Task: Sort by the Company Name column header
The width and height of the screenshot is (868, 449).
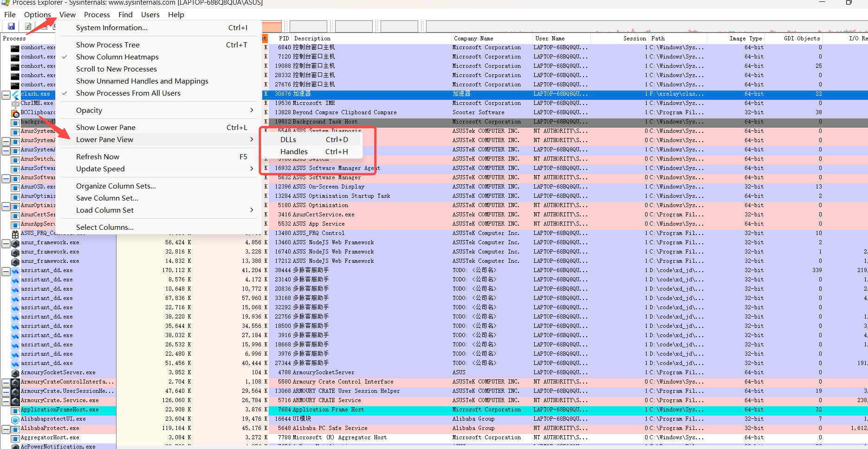Action: (x=492, y=39)
